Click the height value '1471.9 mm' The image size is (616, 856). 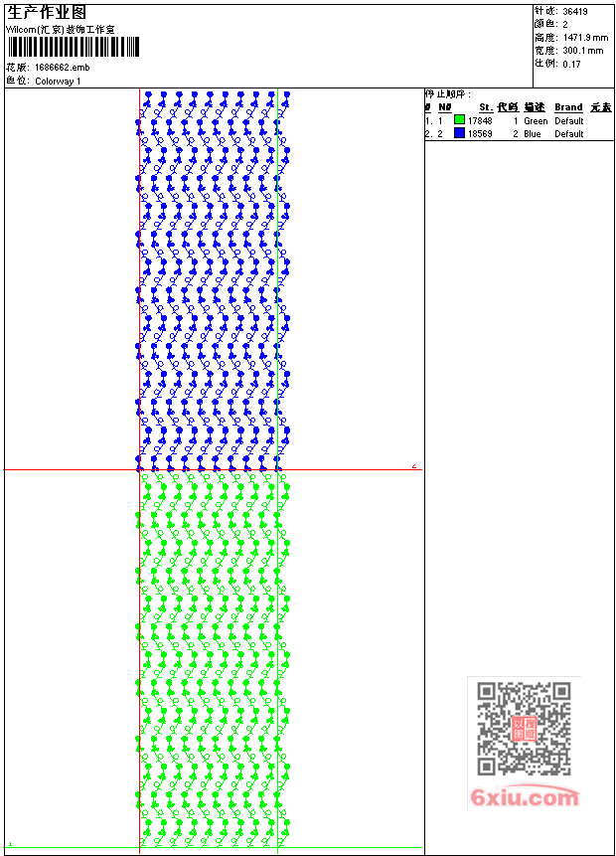click(x=585, y=37)
